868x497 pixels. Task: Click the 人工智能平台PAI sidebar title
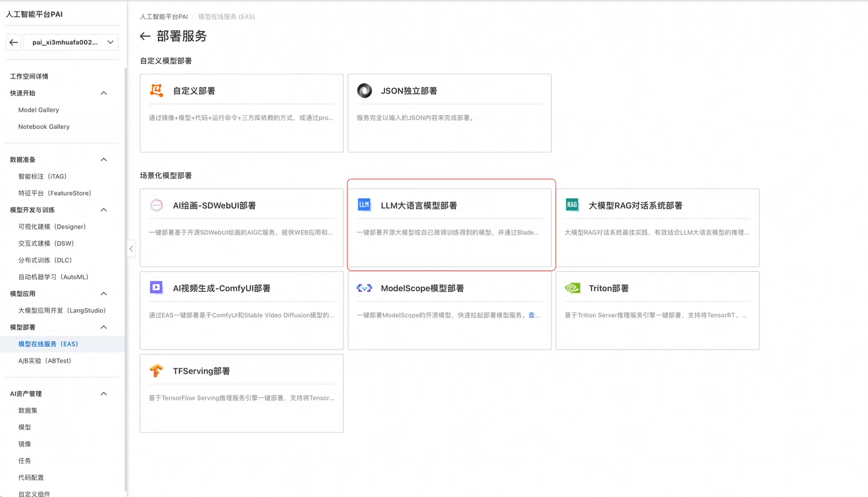pyautogui.click(x=34, y=14)
